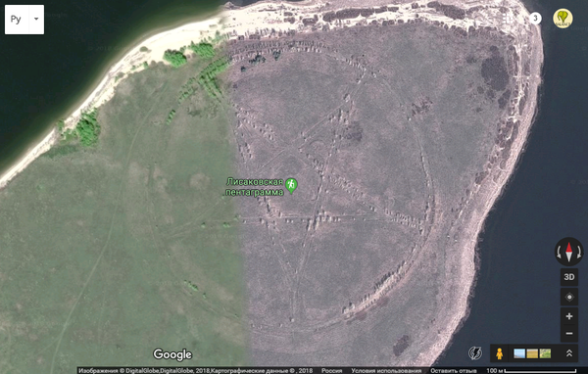Open the second imagery thumbnail
588x374 pixels.
click(532, 353)
